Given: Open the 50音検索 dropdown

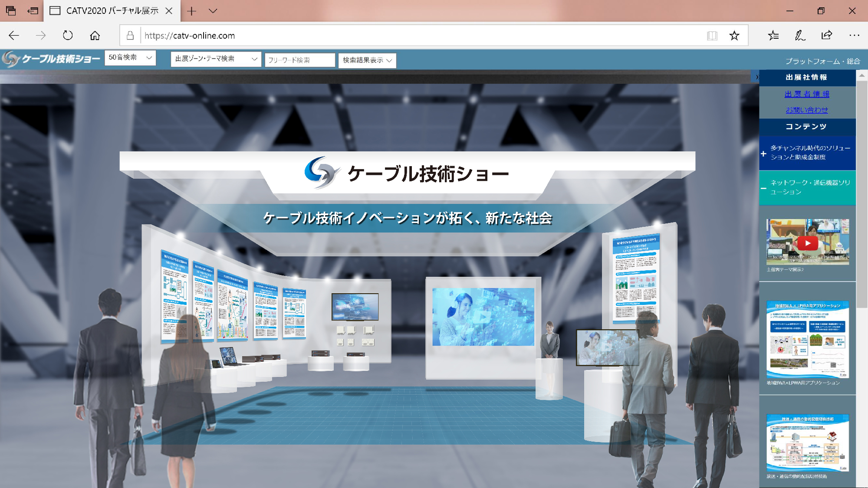Looking at the screenshot, I should pyautogui.click(x=130, y=57).
